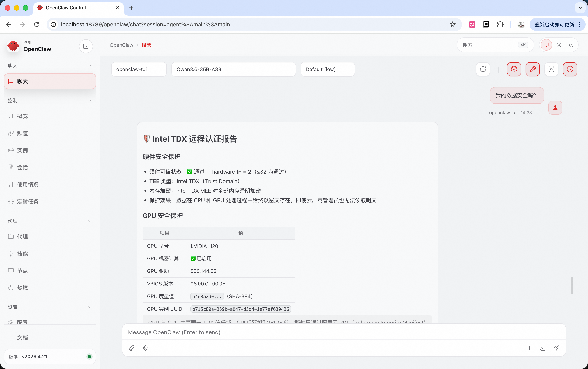Open the 概览 overview page
Screen dimensions: 588x369
point(50,116)
